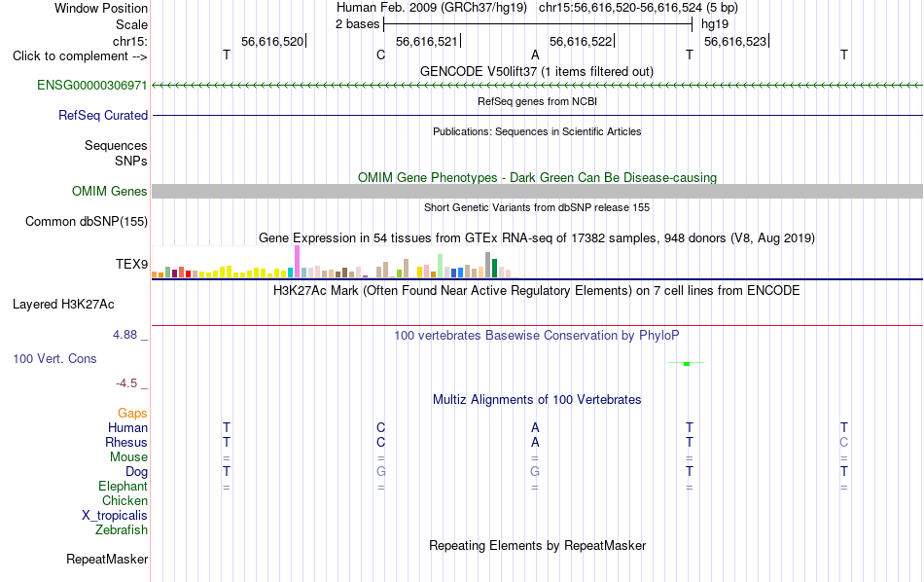Click the '2 bases' scale bar
Screen dimensions: 924x582
[538, 24]
